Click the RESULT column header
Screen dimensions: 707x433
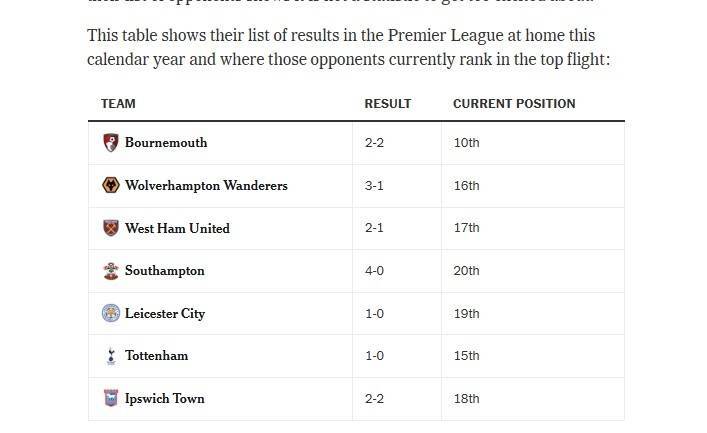pos(388,104)
